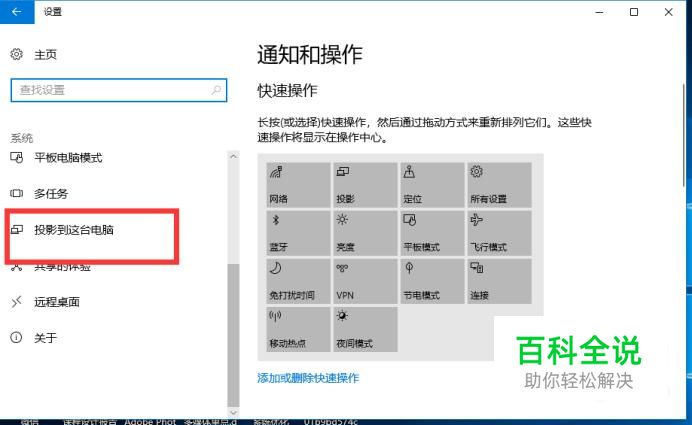Open 远程桌面 in the sidebar
The width and height of the screenshot is (692, 425).
point(57,302)
